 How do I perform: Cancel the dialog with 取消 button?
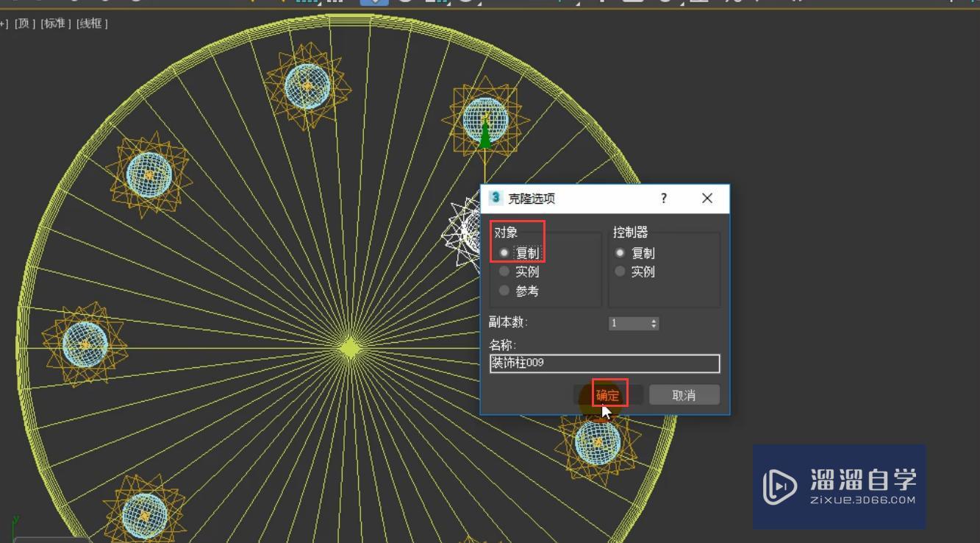coord(684,395)
